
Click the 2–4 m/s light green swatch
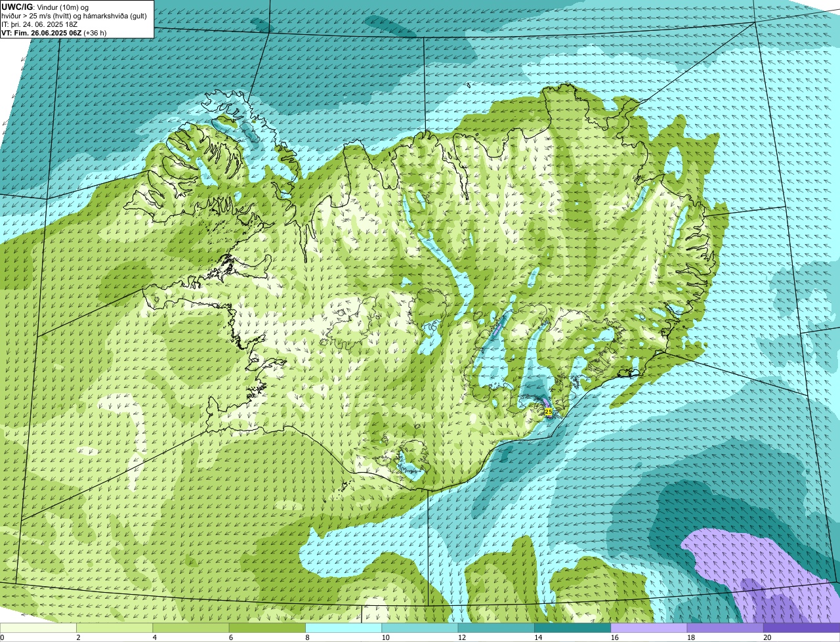click(115, 628)
